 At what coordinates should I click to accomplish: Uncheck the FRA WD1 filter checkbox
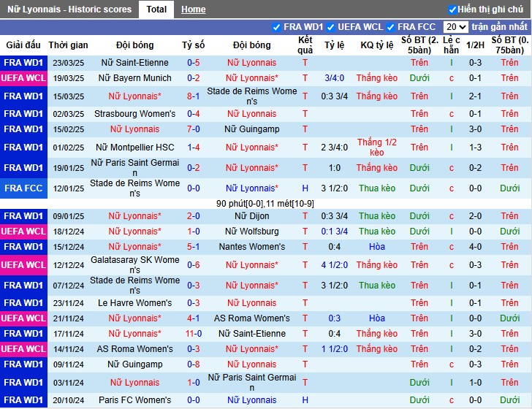click(x=276, y=27)
